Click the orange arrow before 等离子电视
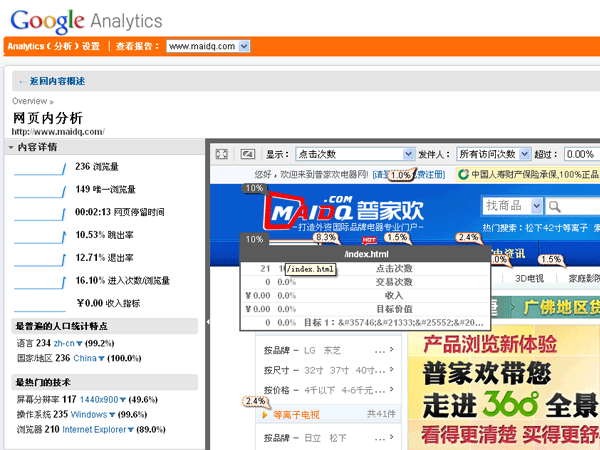This screenshot has height=450, width=600. (264, 415)
